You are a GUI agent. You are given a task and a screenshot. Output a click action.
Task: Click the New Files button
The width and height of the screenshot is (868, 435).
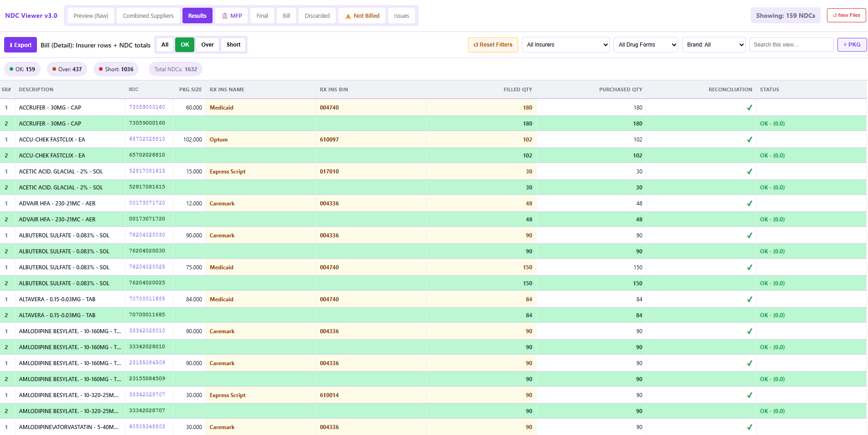click(x=846, y=15)
